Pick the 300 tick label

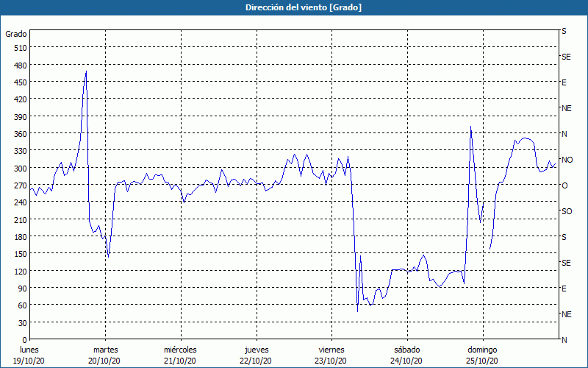pos(21,169)
